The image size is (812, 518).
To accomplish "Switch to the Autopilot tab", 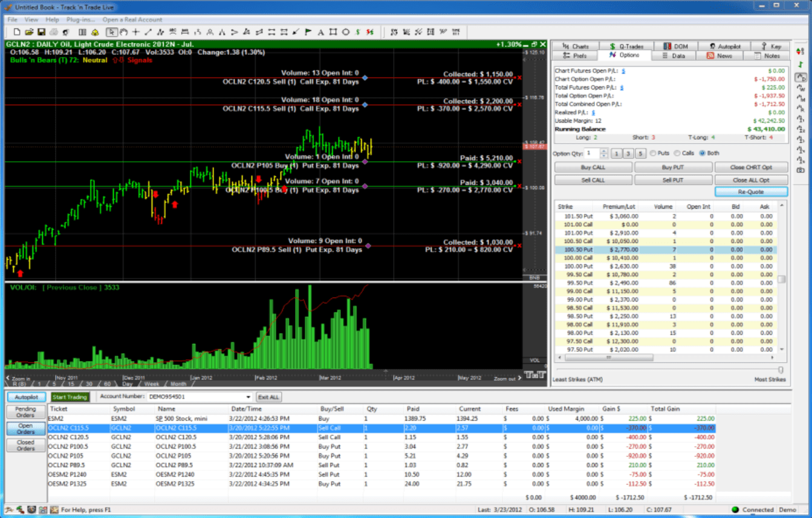I will click(724, 46).
